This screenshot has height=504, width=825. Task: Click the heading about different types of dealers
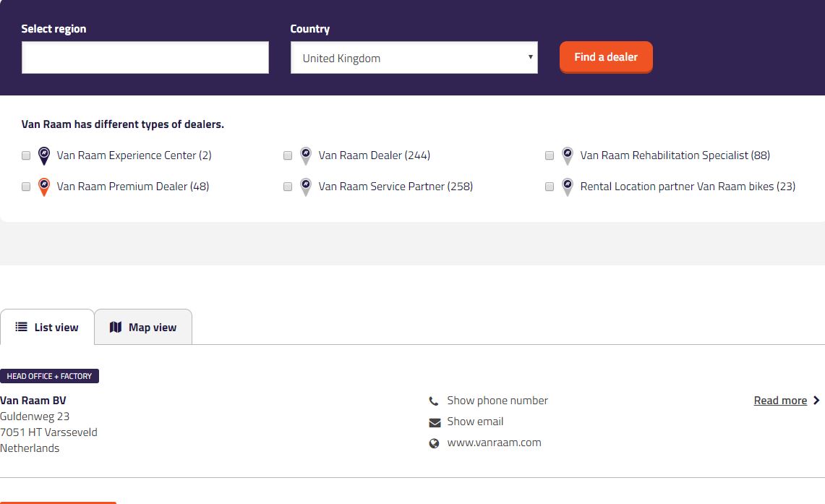123,124
